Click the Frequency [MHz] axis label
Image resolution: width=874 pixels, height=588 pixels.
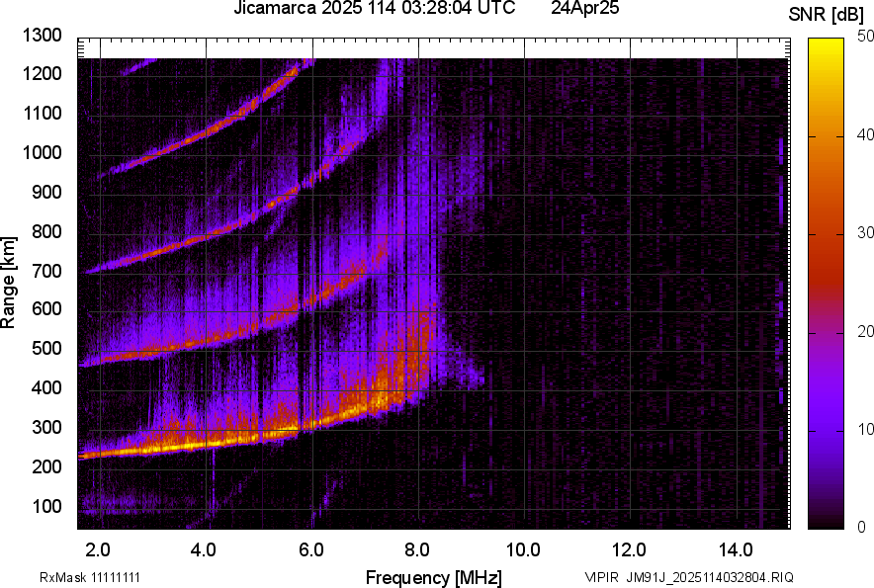434,577
